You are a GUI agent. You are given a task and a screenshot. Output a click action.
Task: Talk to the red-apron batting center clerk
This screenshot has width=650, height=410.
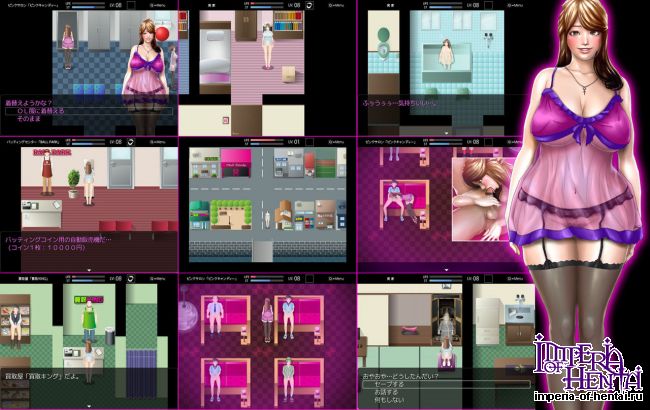(47, 172)
